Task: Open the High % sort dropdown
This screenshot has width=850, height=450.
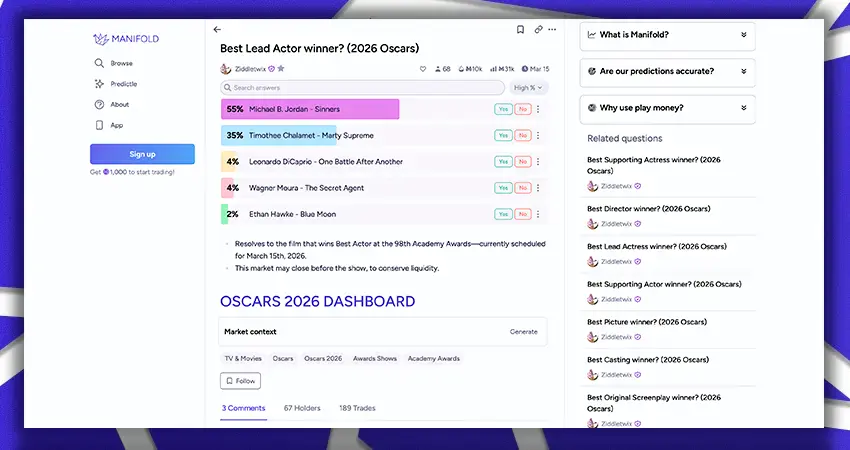Action: click(528, 88)
